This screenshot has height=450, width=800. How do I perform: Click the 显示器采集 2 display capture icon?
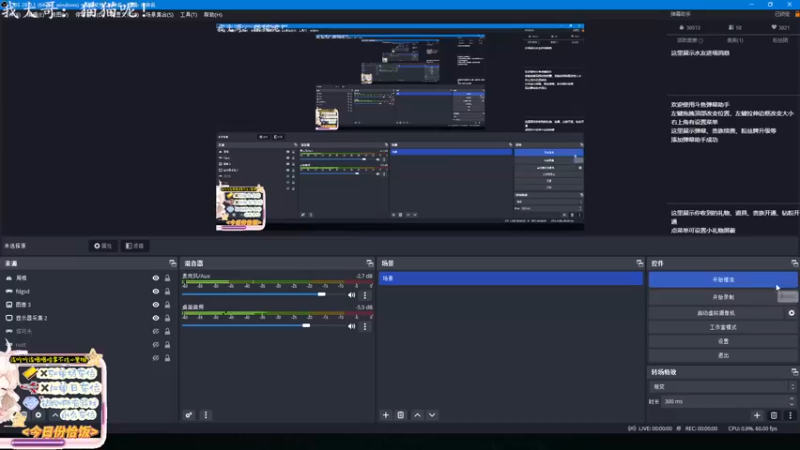(9, 318)
